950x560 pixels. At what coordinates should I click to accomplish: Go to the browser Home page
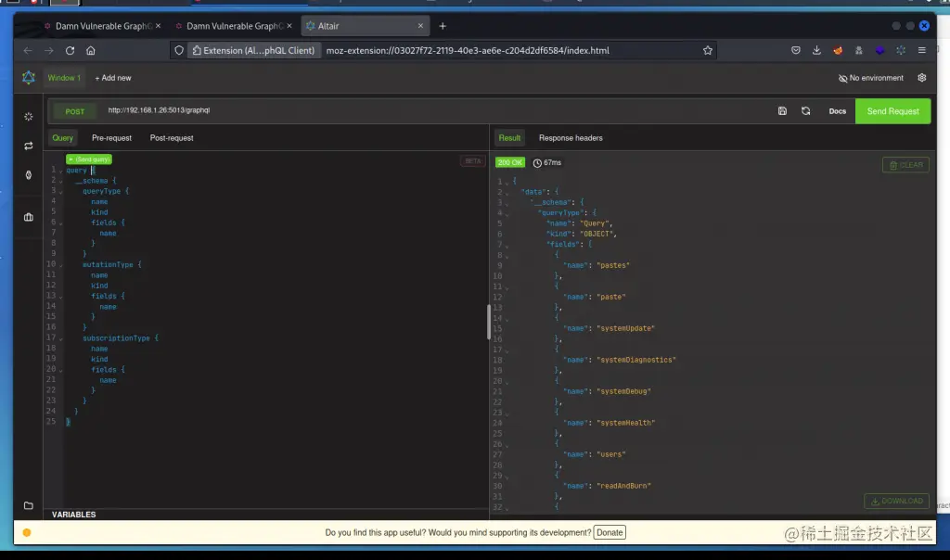(90, 50)
